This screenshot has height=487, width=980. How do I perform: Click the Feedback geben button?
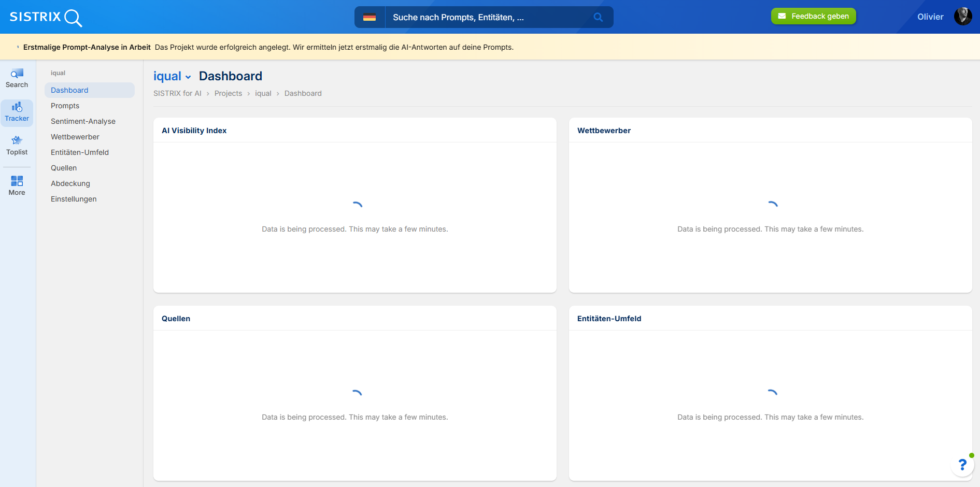(x=813, y=16)
